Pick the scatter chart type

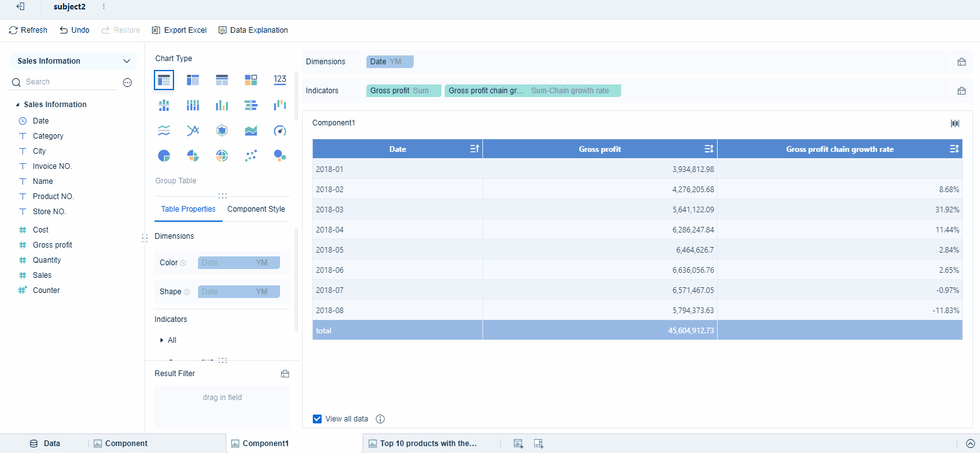coord(251,156)
